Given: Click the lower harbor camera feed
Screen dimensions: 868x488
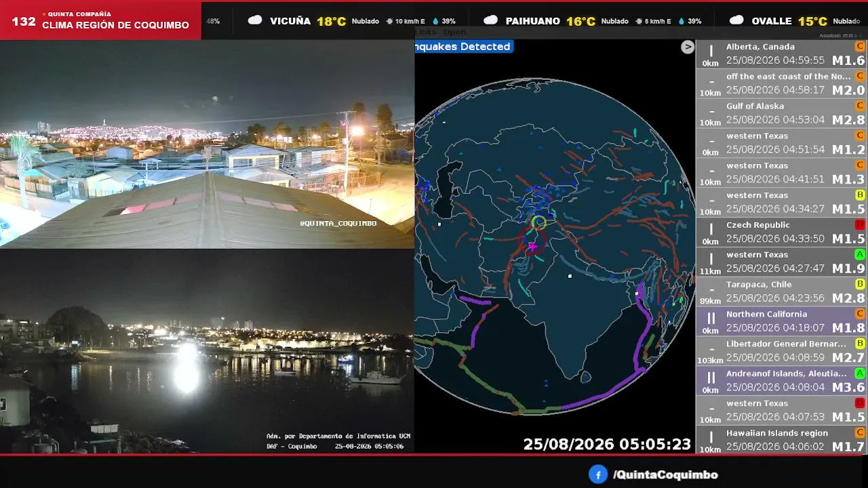Looking at the screenshot, I should pos(207,351).
